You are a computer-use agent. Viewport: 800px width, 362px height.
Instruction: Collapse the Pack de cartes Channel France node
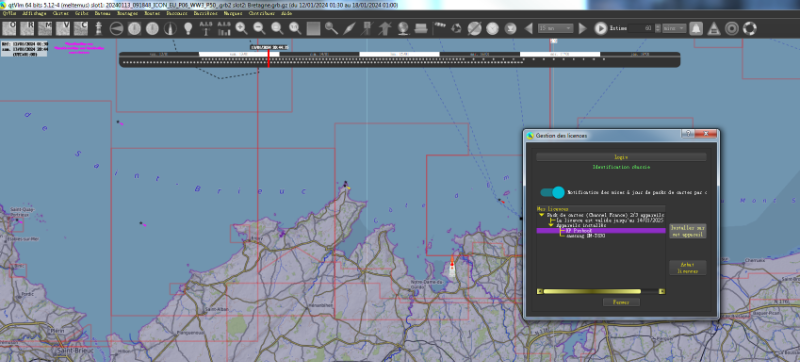tap(541, 215)
